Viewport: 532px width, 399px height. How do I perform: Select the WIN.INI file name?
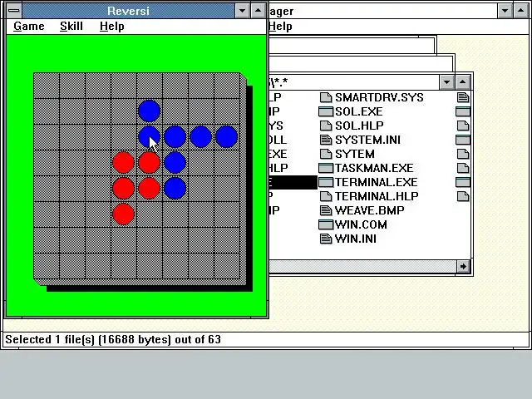click(355, 239)
